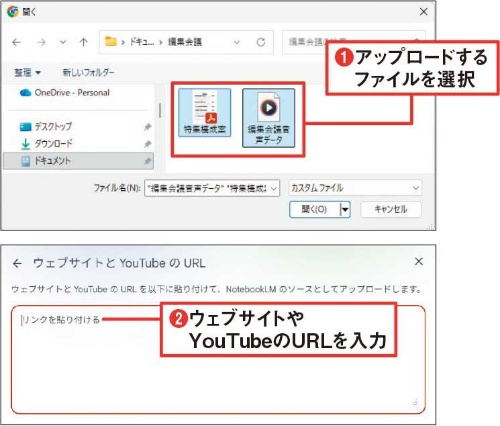Screen dimensions: 500x426
Task: Click the file dialog resize grip
Action: click(x=431, y=226)
